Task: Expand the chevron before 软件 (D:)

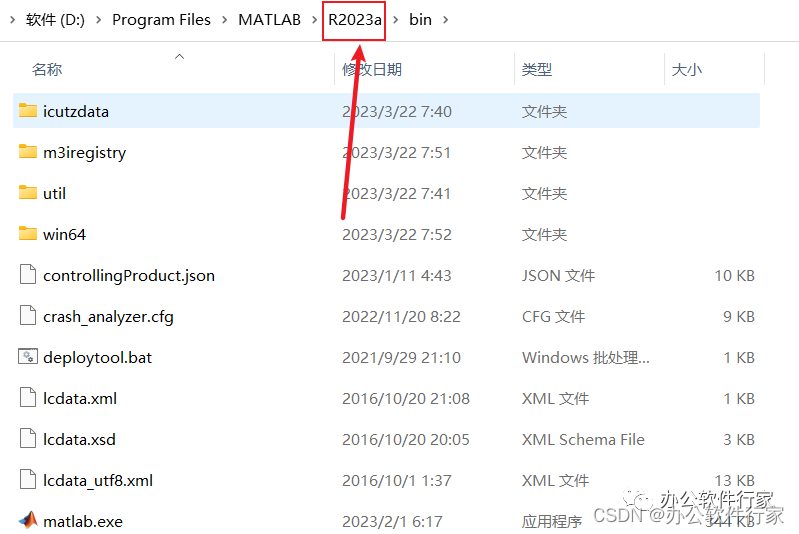Action: 12,19
